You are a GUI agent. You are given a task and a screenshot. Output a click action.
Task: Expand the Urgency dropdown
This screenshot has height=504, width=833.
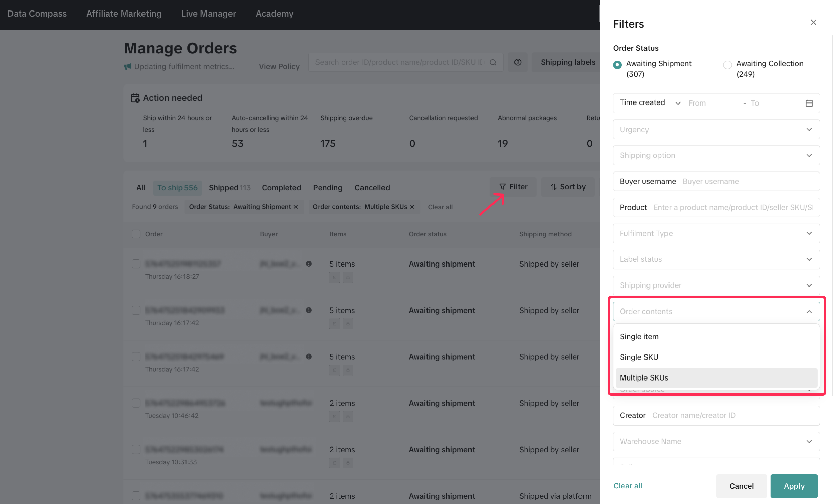pyautogui.click(x=716, y=130)
